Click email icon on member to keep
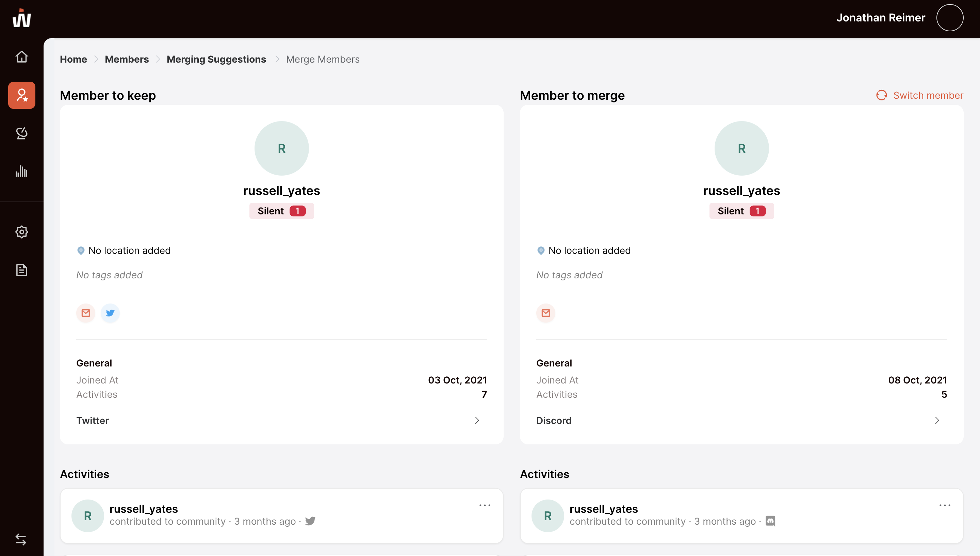 click(86, 313)
